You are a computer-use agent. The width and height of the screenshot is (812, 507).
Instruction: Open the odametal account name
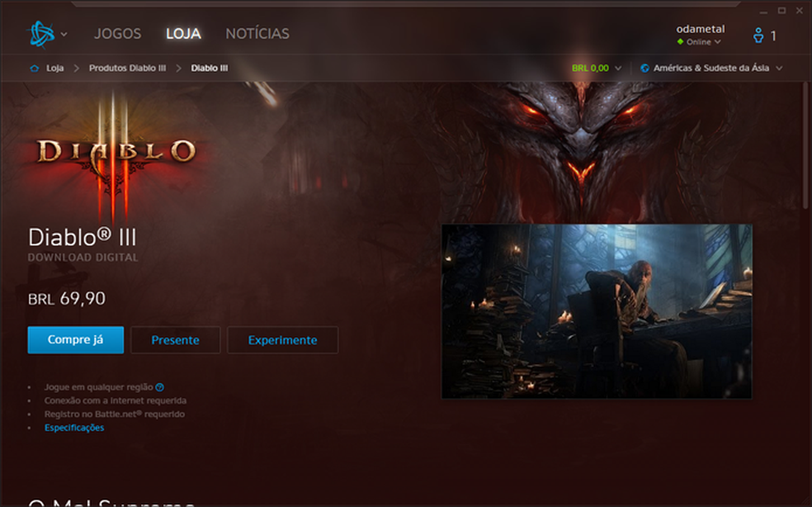point(700,29)
